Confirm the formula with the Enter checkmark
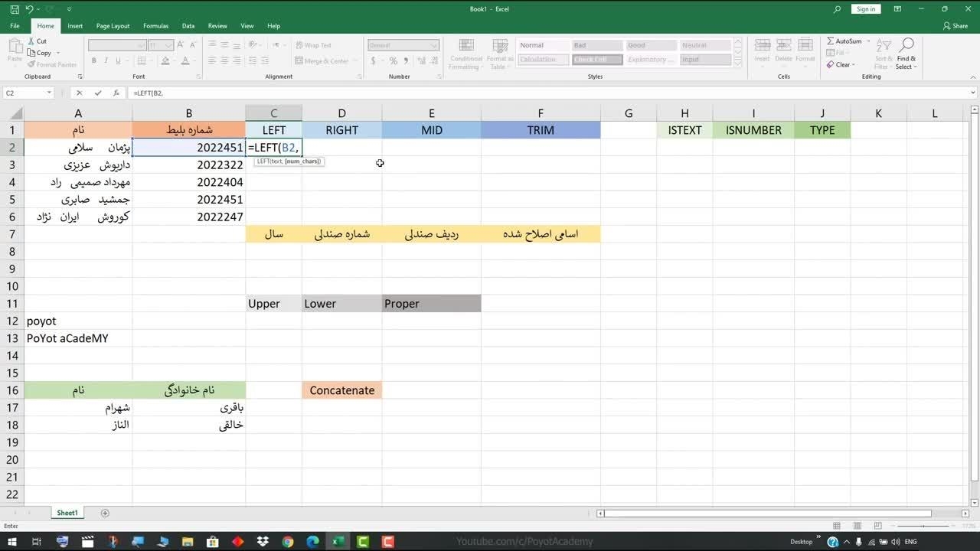The width and height of the screenshot is (980, 551). (98, 93)
